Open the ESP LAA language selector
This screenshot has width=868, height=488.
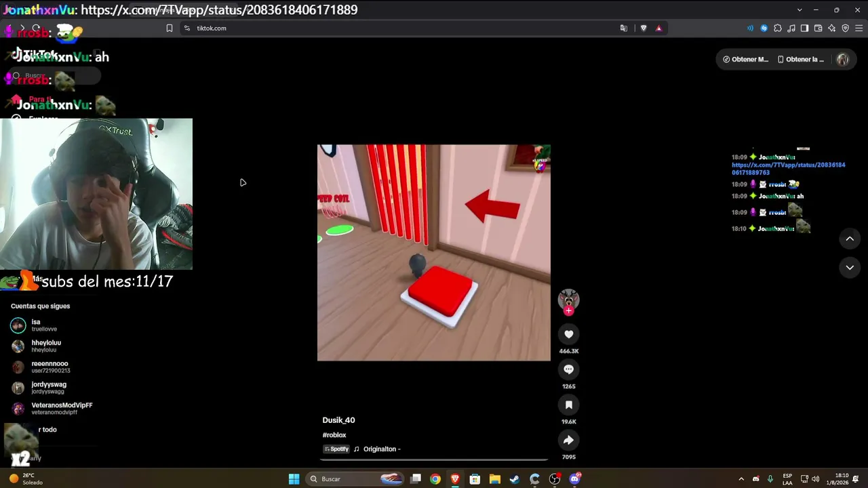[x=787, y=479]
